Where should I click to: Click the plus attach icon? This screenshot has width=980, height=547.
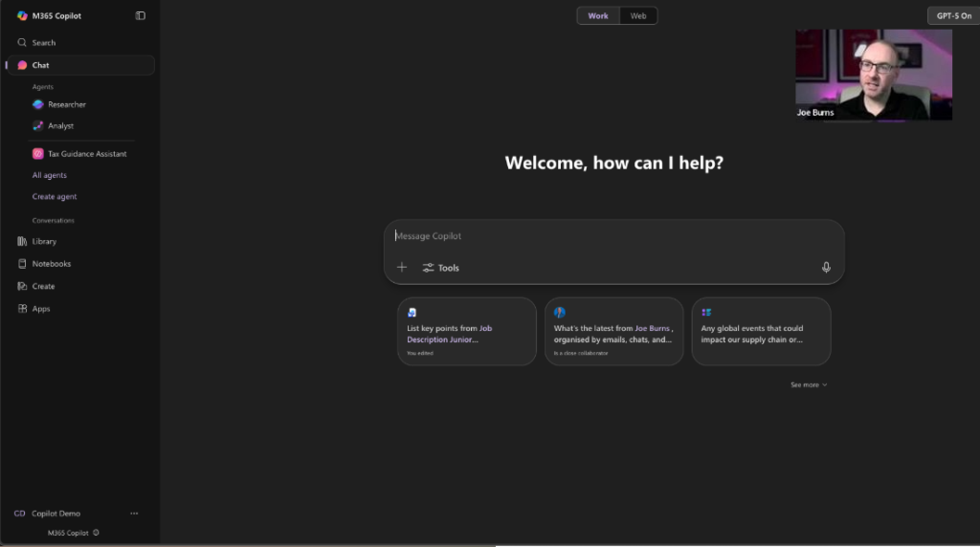pyautogui.click(x=402, y=267)
